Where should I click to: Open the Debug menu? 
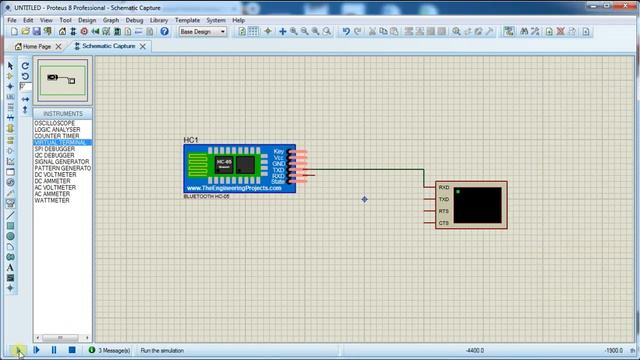(134, 20)
